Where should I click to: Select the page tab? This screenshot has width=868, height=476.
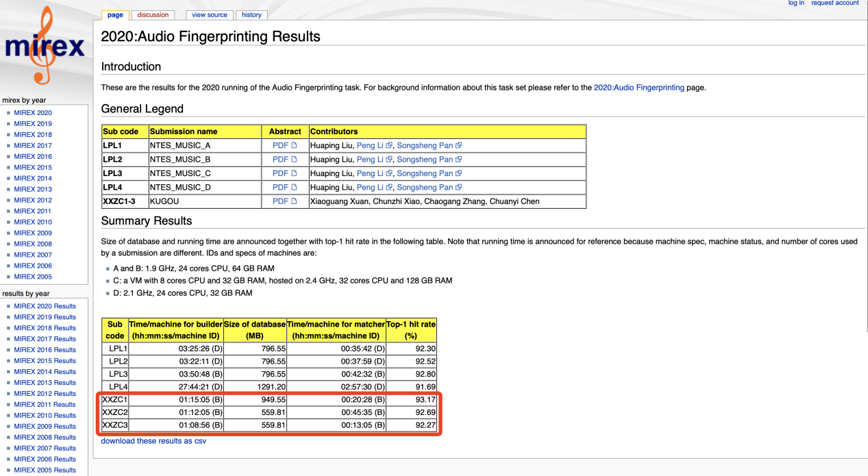tap(115, 14)
